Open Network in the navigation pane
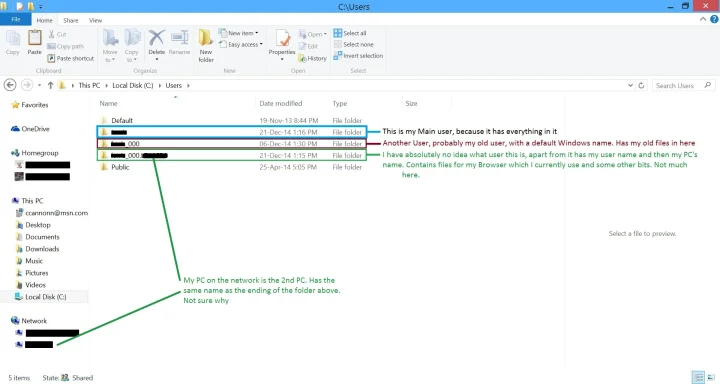This screenshot has width=720, height=384. [29, 321]
